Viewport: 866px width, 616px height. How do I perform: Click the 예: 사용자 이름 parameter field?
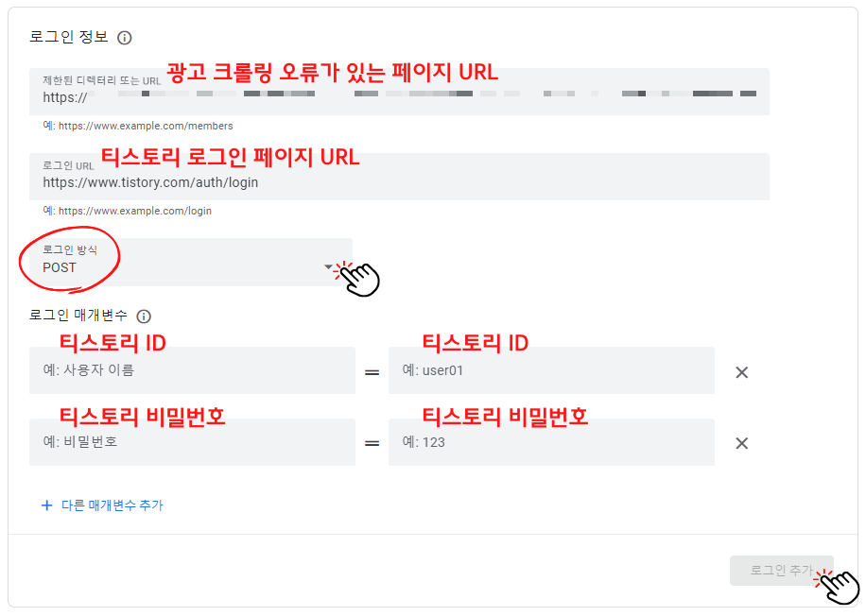click(x=192, y=370)
